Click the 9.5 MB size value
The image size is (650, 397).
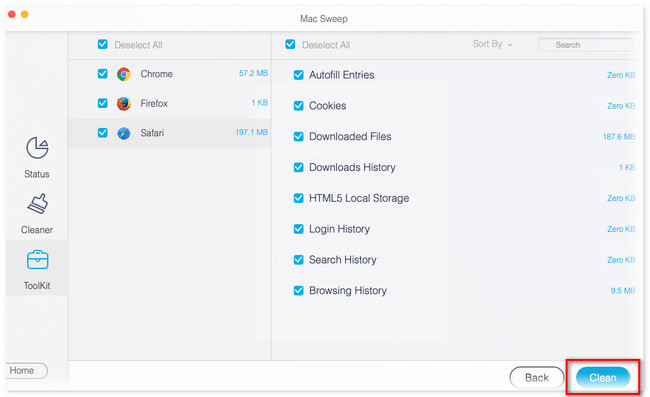coord(622,291)
